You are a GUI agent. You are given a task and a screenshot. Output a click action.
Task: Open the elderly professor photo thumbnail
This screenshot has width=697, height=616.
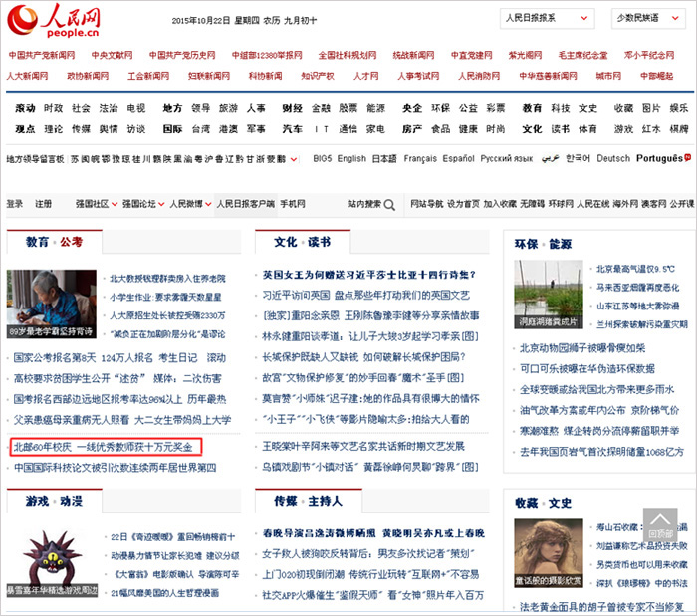(52, 304)
